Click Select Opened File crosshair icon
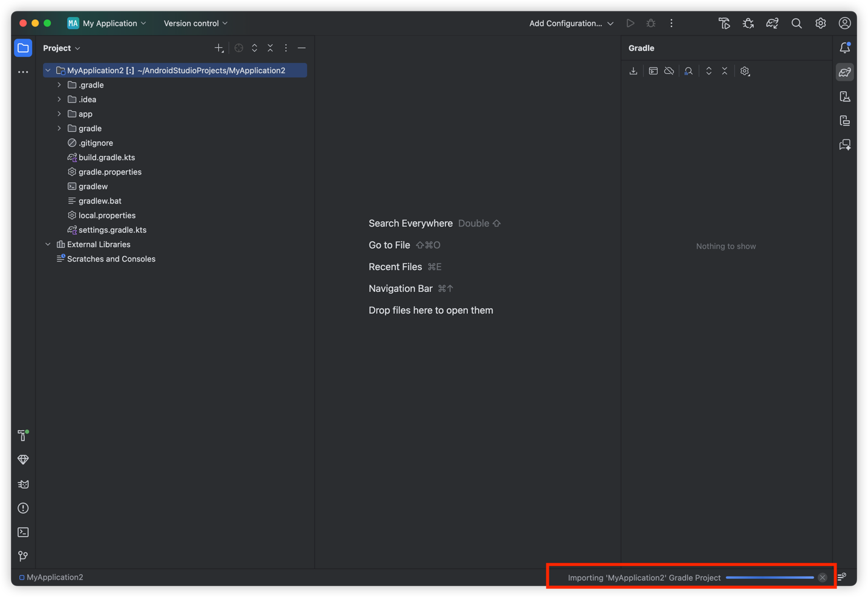This screenshot has width=868, height=597. tap(239, 48)
